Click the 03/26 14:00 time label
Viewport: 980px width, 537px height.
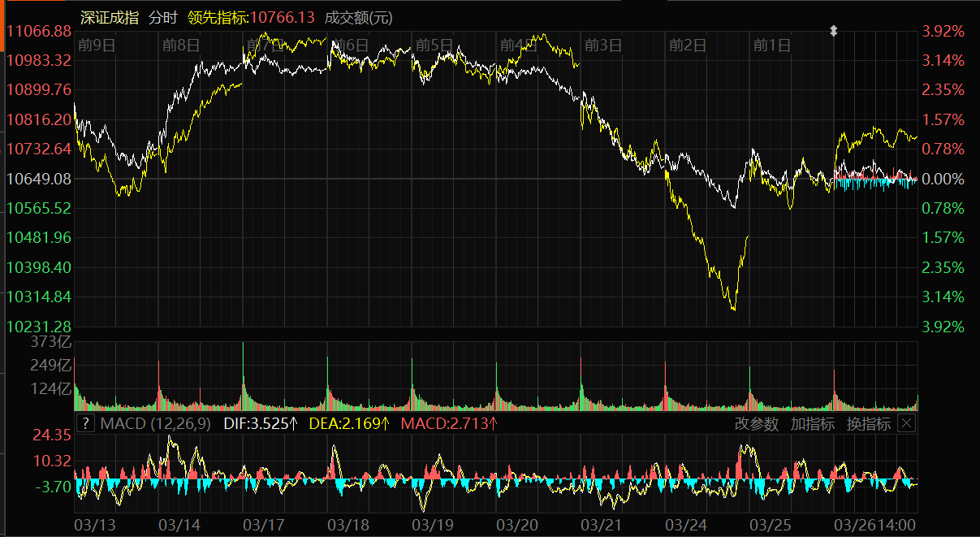tap(876, 526)
